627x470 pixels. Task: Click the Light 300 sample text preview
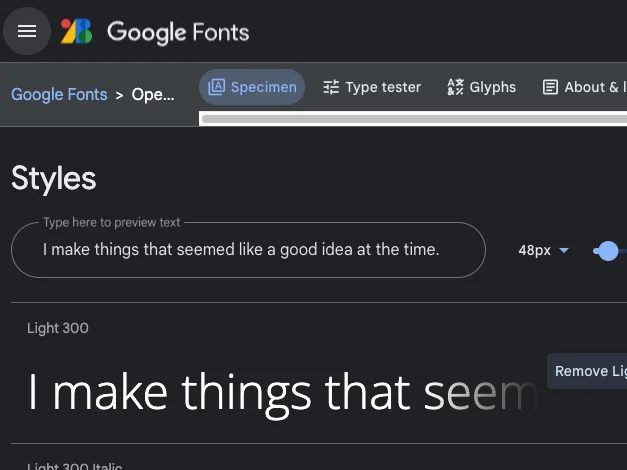(x=282, y=392)
